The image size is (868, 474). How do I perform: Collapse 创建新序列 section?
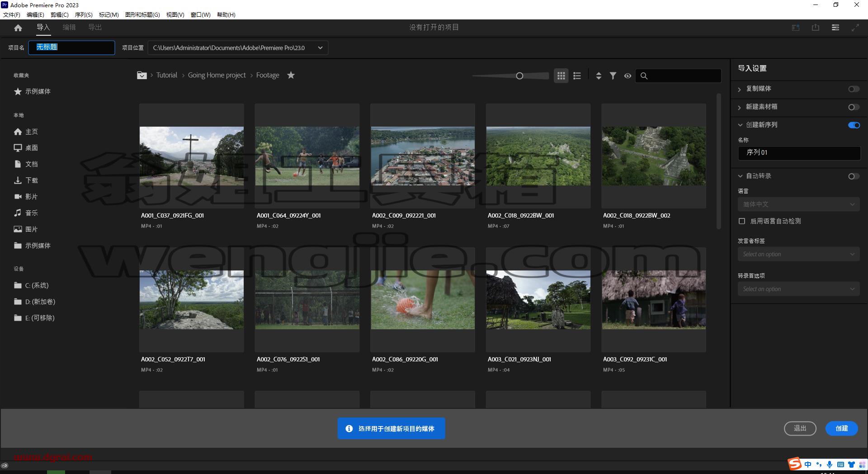point(740,125)
